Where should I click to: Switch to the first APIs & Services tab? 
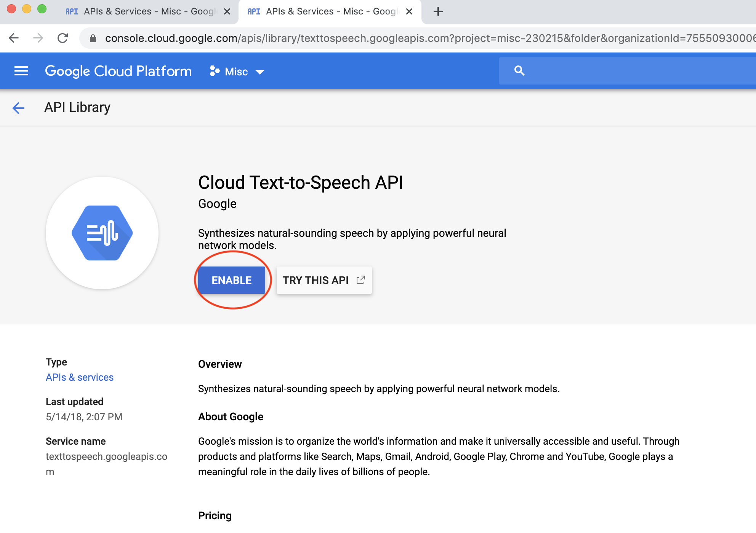[141, 11]
